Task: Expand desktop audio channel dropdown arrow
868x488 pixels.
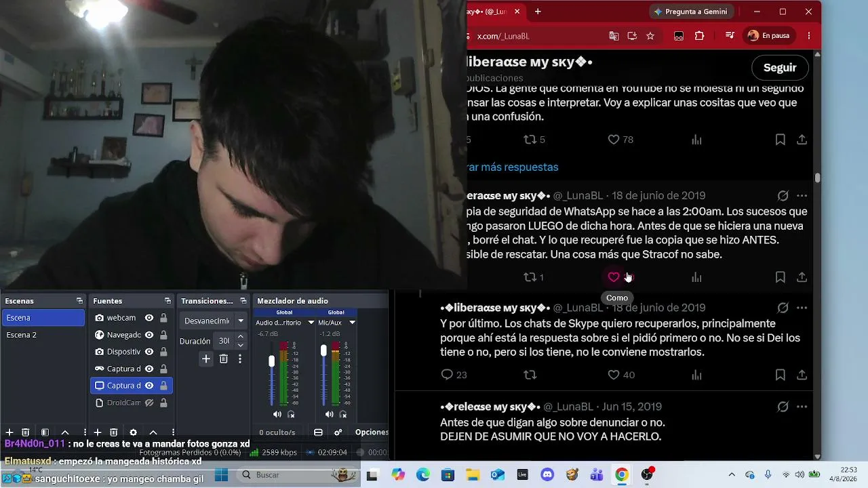Action: tap(311, 323)
